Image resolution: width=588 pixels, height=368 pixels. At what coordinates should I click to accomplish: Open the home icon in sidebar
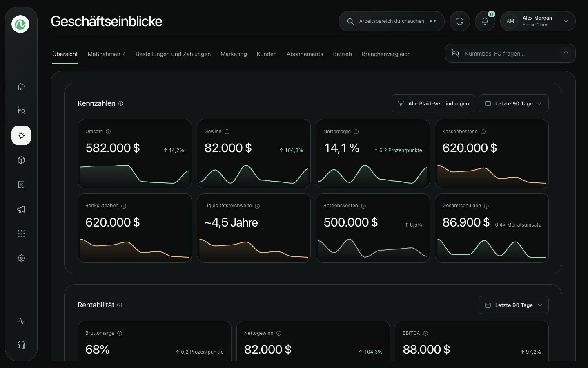tap(21, 86)
